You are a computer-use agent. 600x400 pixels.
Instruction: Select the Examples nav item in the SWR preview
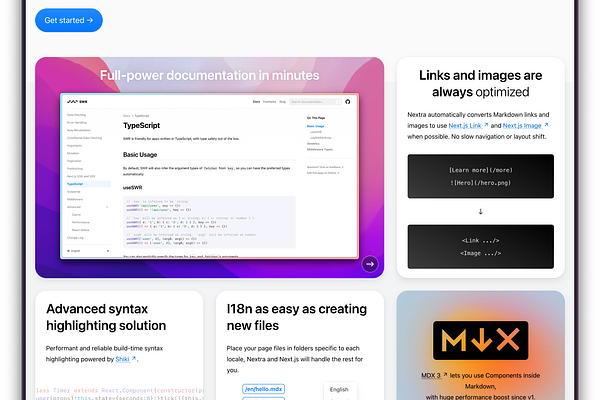tap(269, 102)
